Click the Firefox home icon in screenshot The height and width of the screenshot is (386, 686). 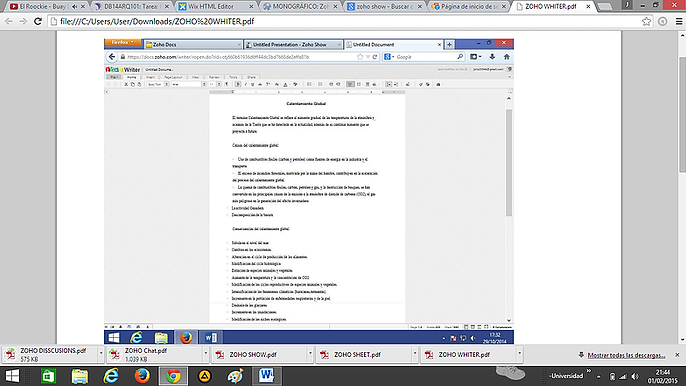coord(507,57)
